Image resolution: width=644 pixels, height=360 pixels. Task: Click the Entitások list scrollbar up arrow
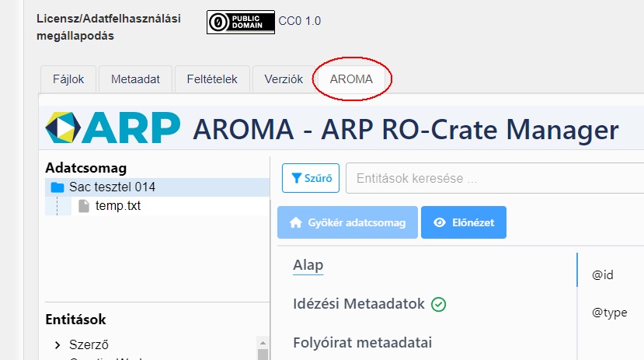(x=263, y=342)
